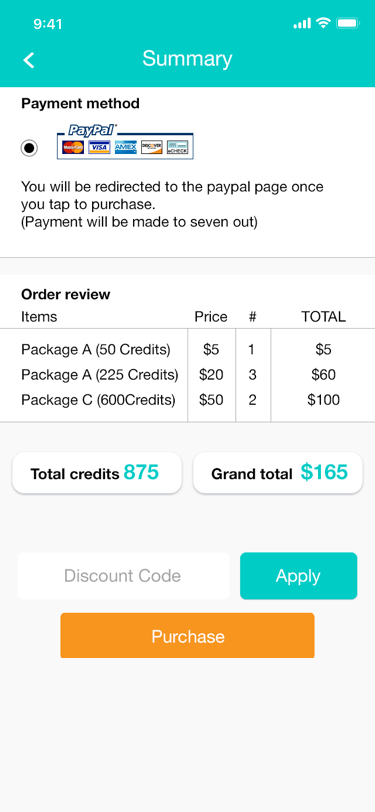Select the Package A (50 Credits) row
The image size is (375, 812).
tap(188, 350)
